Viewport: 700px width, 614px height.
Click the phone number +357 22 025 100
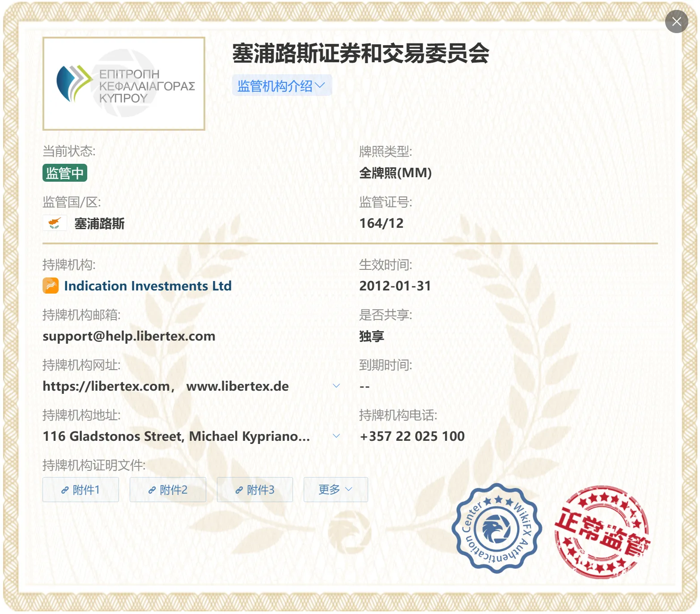click(412, 436)
